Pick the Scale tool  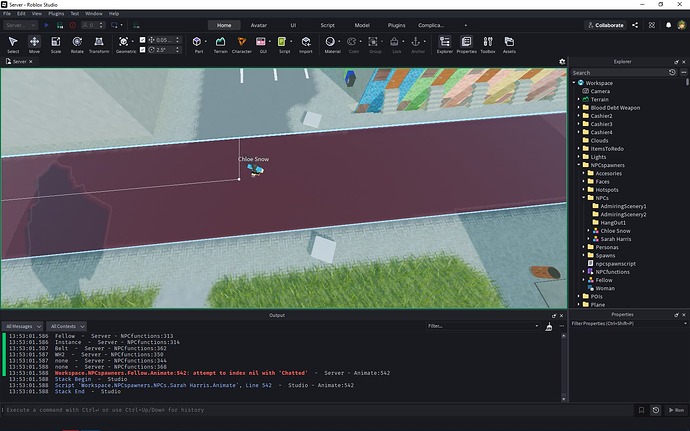click(55, 44)
